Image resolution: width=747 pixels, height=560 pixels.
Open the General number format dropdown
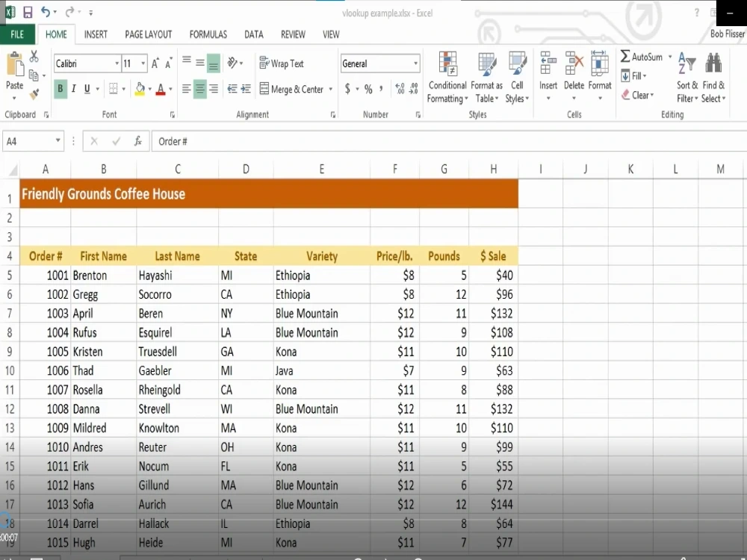415,63
